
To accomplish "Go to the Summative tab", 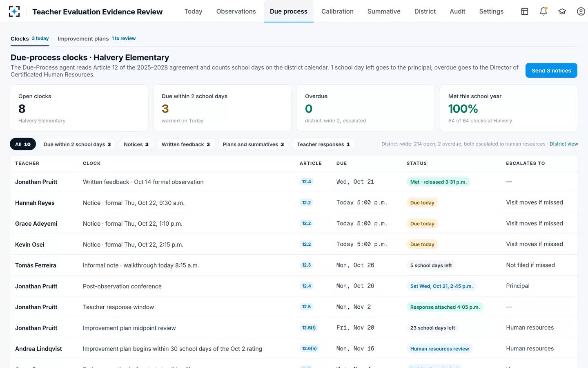I will [x=384, y=11].
